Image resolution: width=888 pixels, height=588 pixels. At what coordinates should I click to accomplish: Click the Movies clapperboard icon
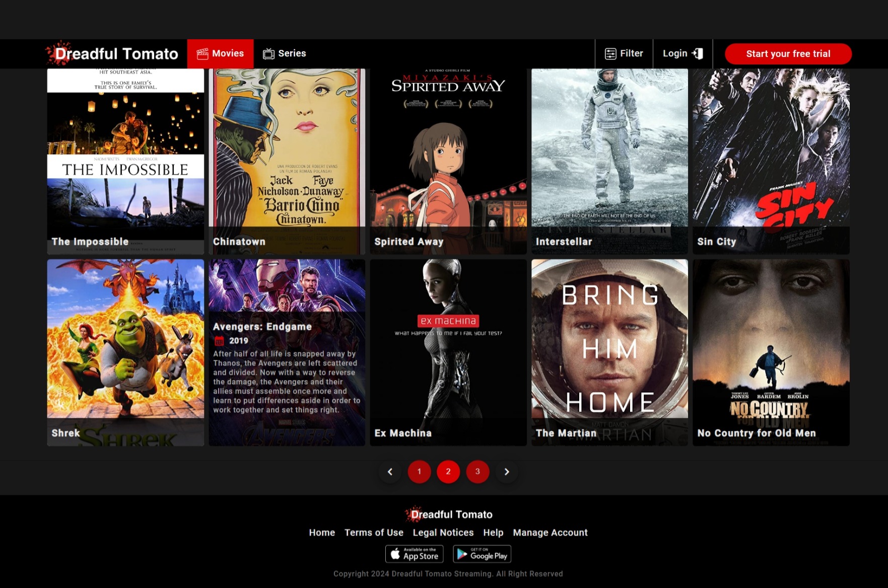point(202,54)
